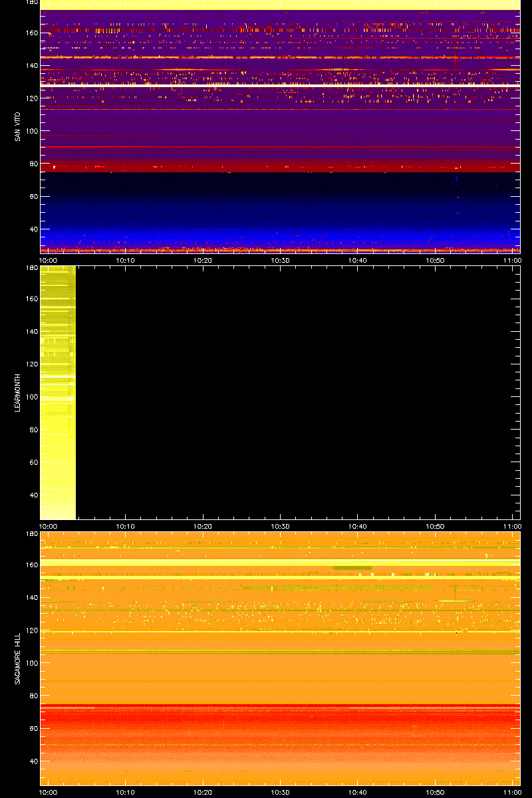
Task: Click 160 frequency label on Sagamore Hill axis
Action: pos(32,565)
